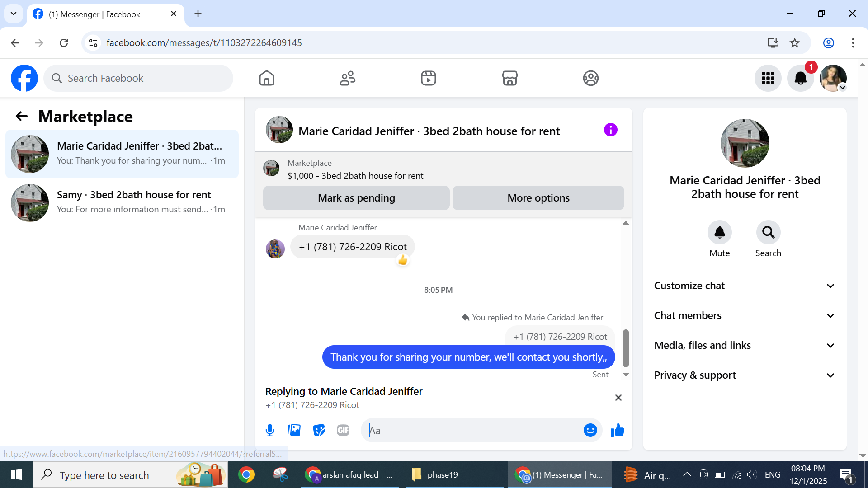Select the Marie Caridad Jeniffer conversation
868x488 pixels.
tap(122, 154)
